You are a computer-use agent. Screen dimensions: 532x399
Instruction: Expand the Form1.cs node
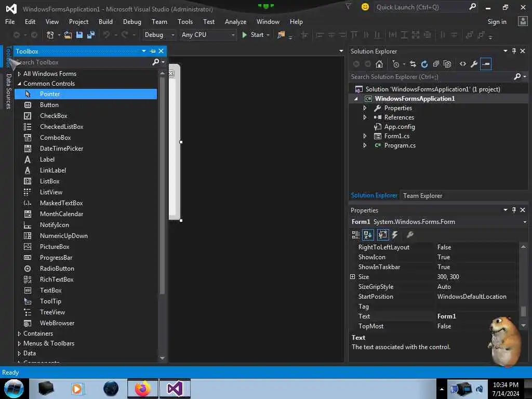point(365,136)
